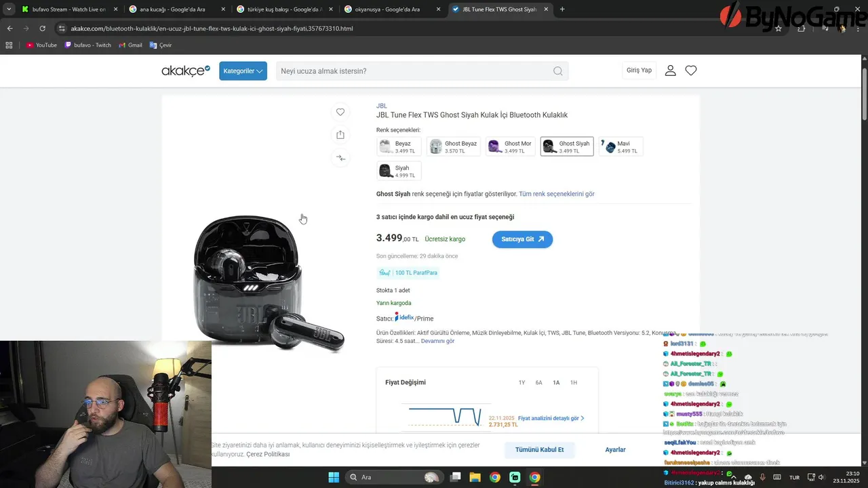Click the idefix seller logo
Viewport: 868px width, 488px height.
tap(405, 317)
